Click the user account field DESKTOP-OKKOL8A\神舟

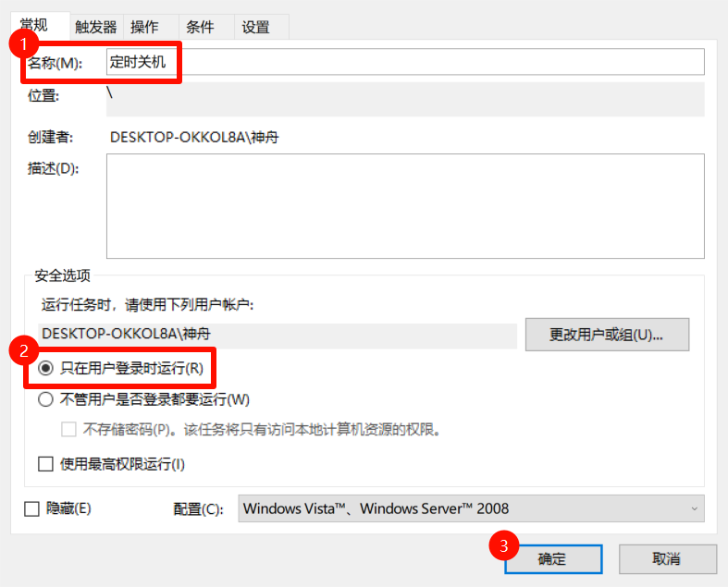click(278, 334)
